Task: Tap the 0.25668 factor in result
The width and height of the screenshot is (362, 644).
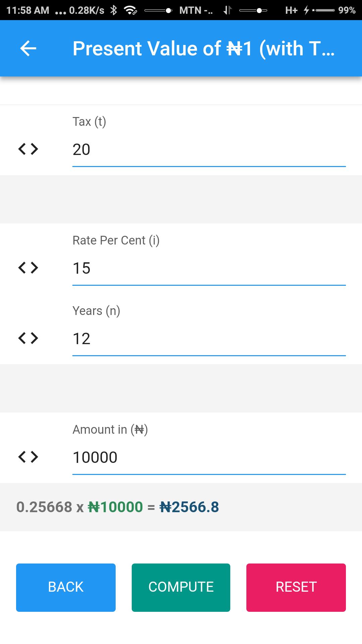Action: pos(44,507)
